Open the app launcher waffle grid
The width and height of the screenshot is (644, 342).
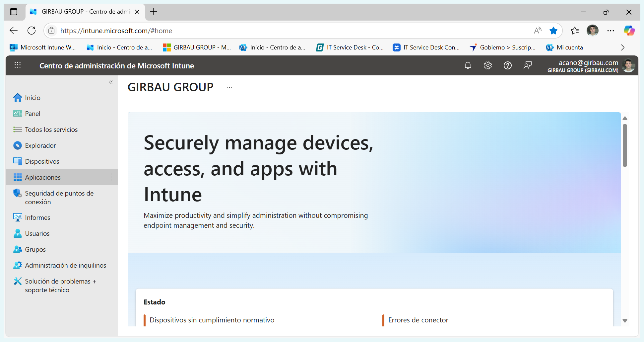[18, 65]
